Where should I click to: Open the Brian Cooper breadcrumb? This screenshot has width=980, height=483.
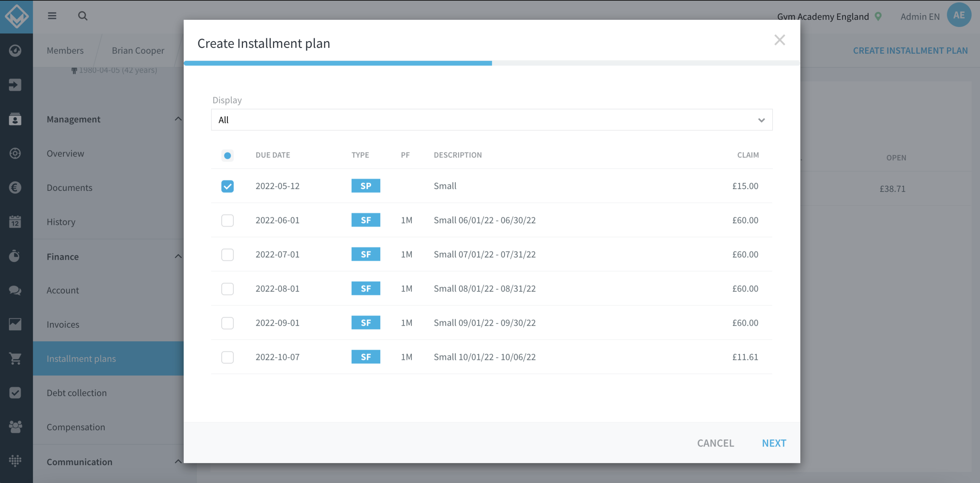pos(138,50)
